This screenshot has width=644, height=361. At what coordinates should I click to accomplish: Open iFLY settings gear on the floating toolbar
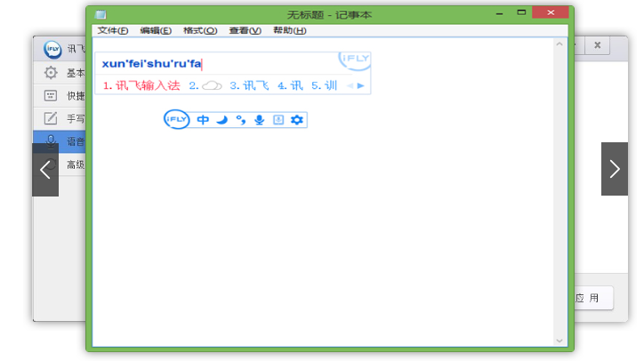pyautogui.click(x=297, y=120)
